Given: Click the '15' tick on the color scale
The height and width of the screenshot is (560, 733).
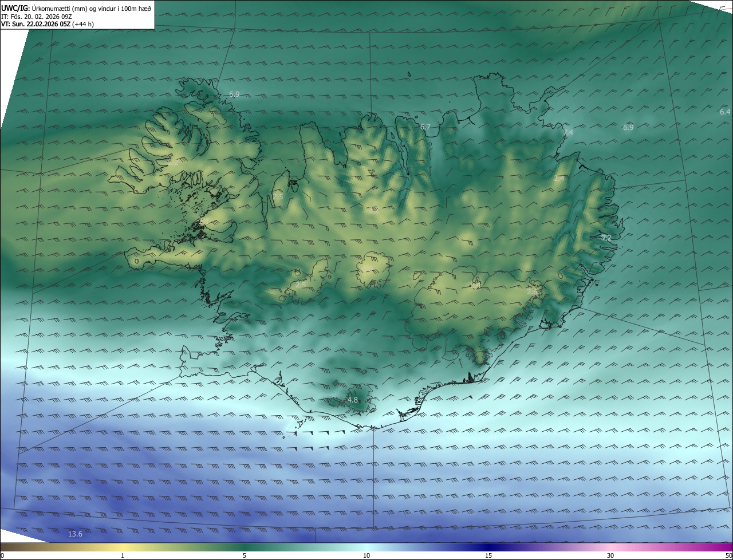Looking at the screenshot, I should [488, 555].
